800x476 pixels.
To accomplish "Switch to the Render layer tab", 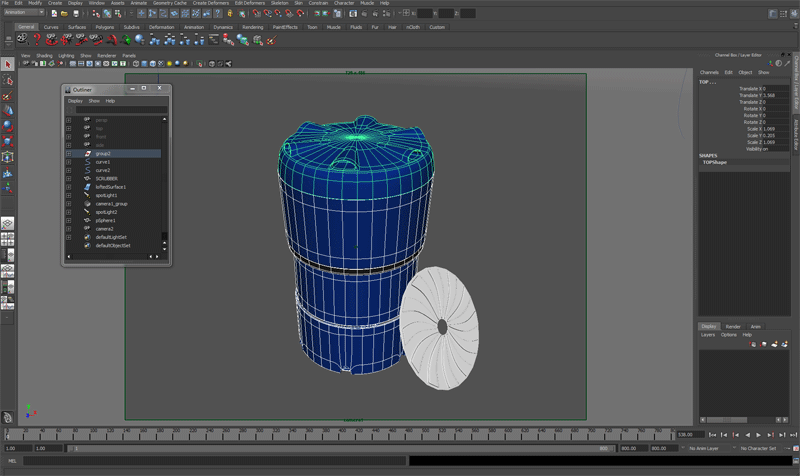I will pos(733,327).
